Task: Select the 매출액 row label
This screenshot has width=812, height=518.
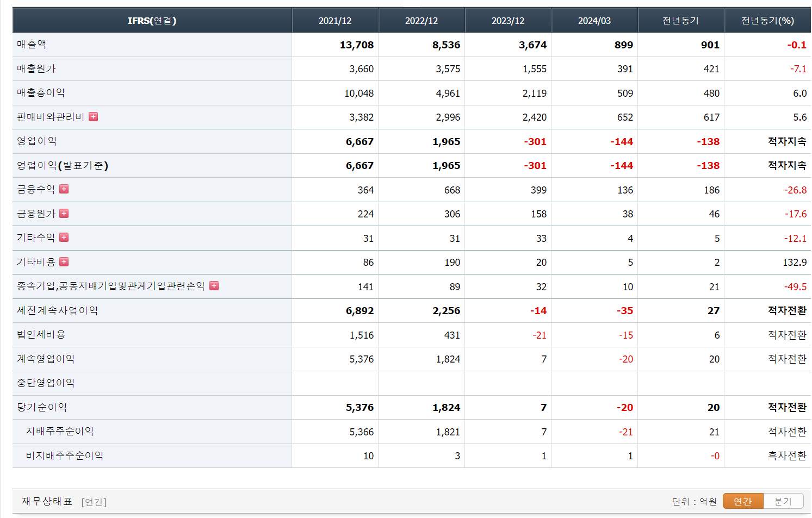Action: (x=32, y=45)
